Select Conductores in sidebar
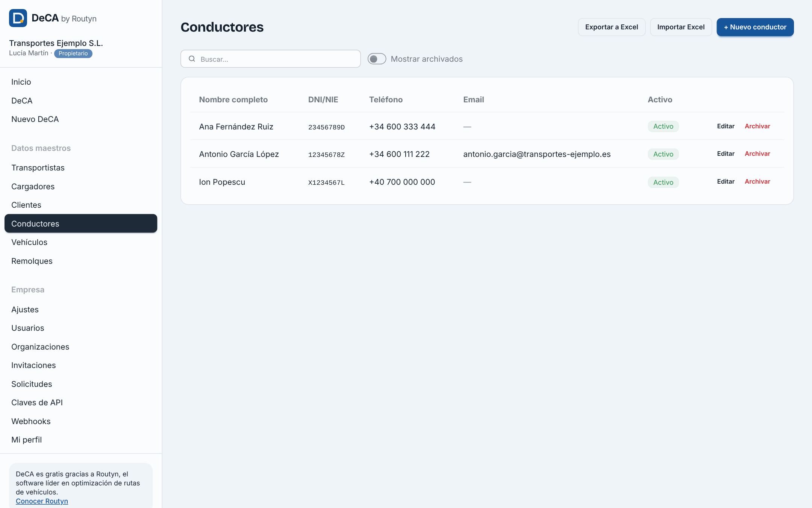The height and width of the screenshot is (508, 812). [x=81, y=224]
